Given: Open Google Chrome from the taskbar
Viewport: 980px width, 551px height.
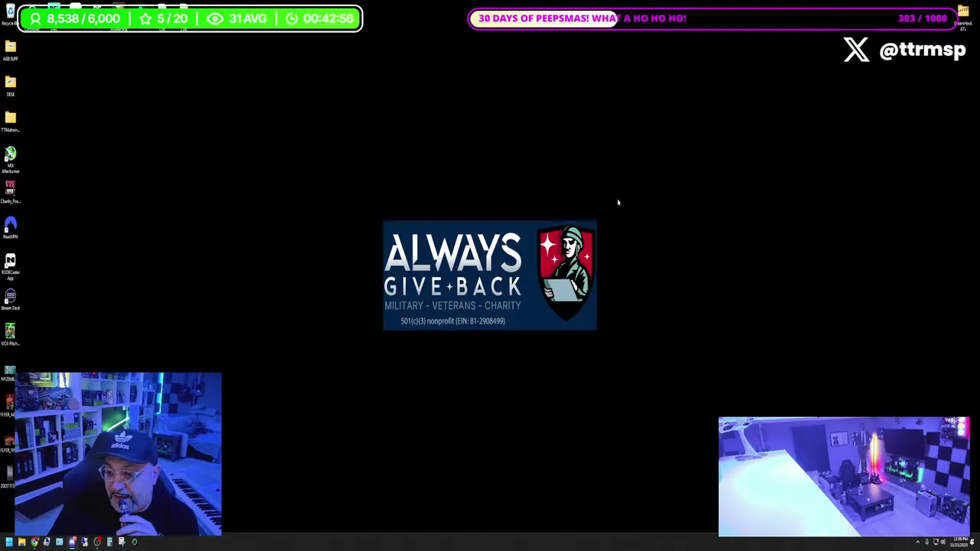Looking at the screenshot, I should pos(34,542).
